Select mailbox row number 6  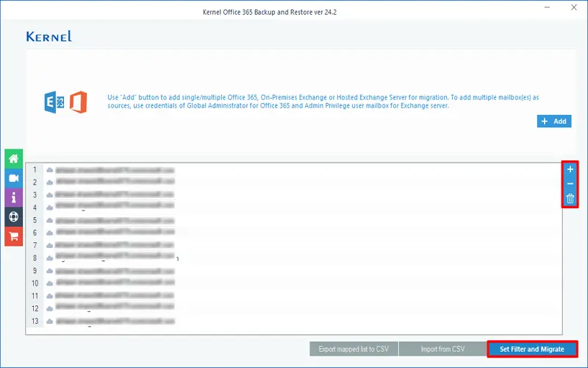[x=294, y=233]
